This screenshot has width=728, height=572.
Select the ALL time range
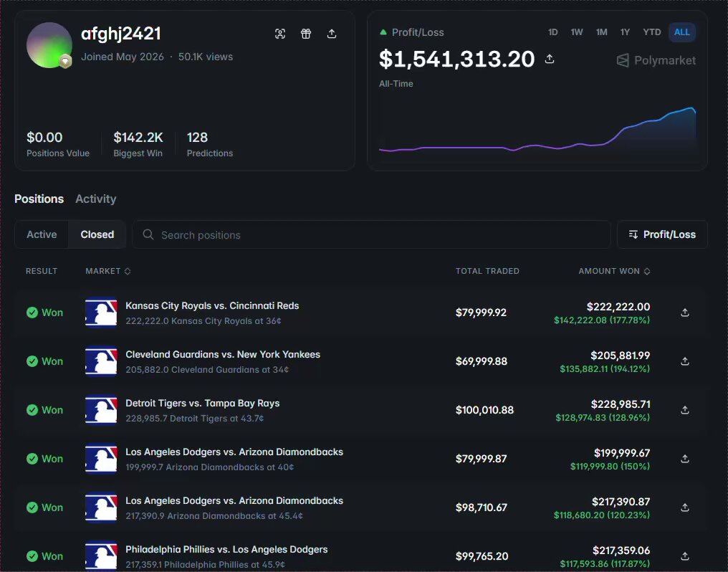pos(681,32)
